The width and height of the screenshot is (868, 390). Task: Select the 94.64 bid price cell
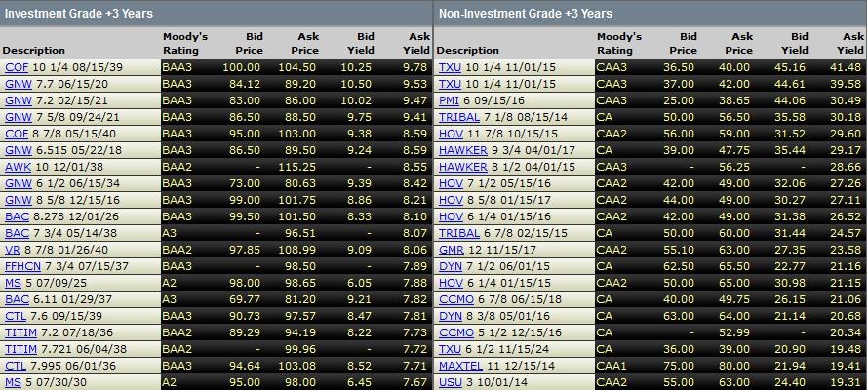click(247, 367)
